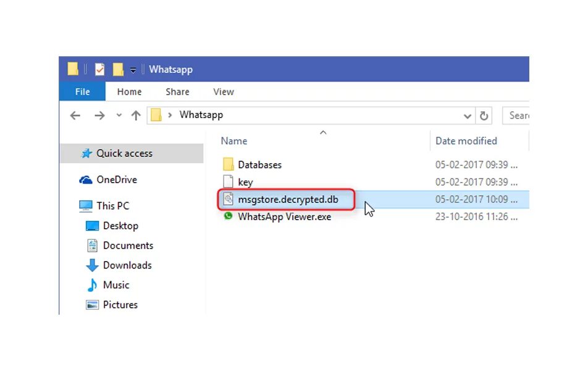This screenshot has width=588, height=371.
Task: Select OneDrive in the navigation pane
Action: tap(117, 179)
